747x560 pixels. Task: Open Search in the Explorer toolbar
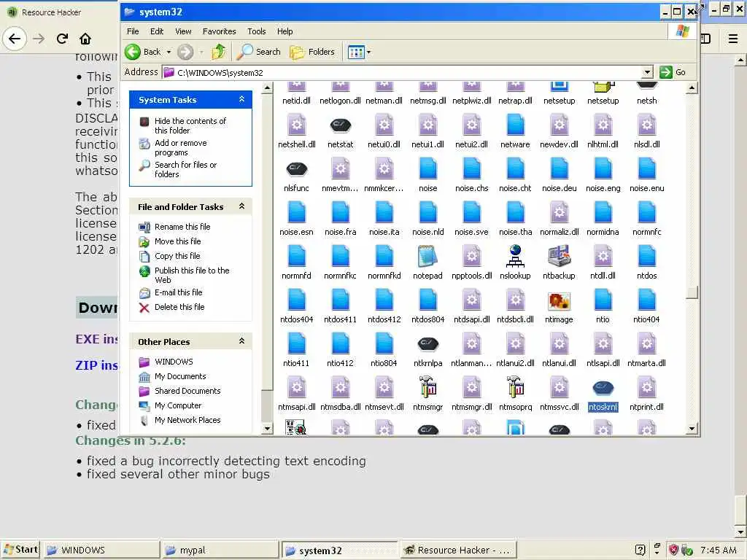click(x=259, y=52)
